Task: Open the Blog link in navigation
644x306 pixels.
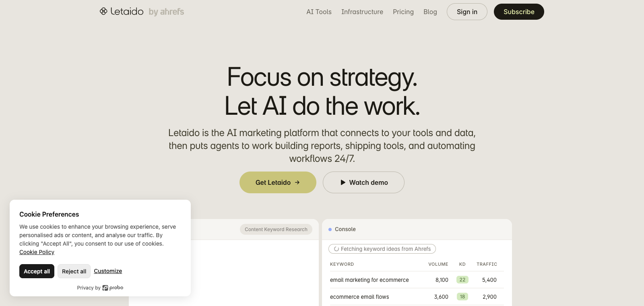Action: (x=430, y=12)
